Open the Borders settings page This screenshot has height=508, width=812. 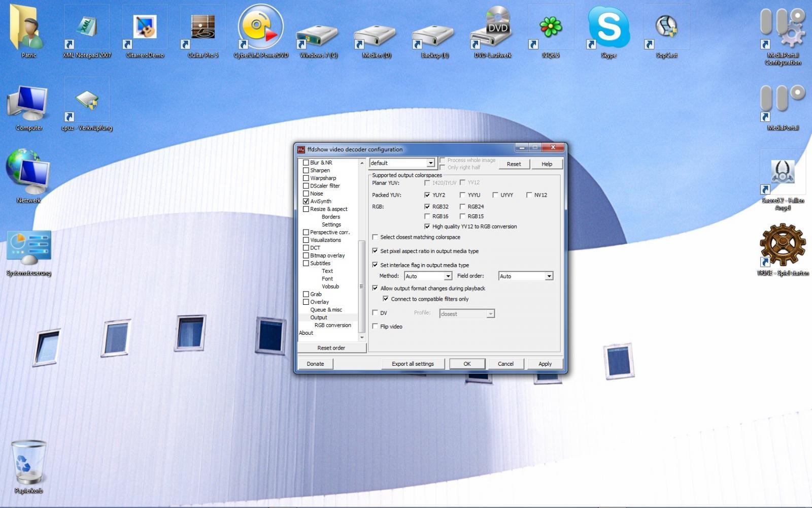pyautogui.click(x=331, y=217)
